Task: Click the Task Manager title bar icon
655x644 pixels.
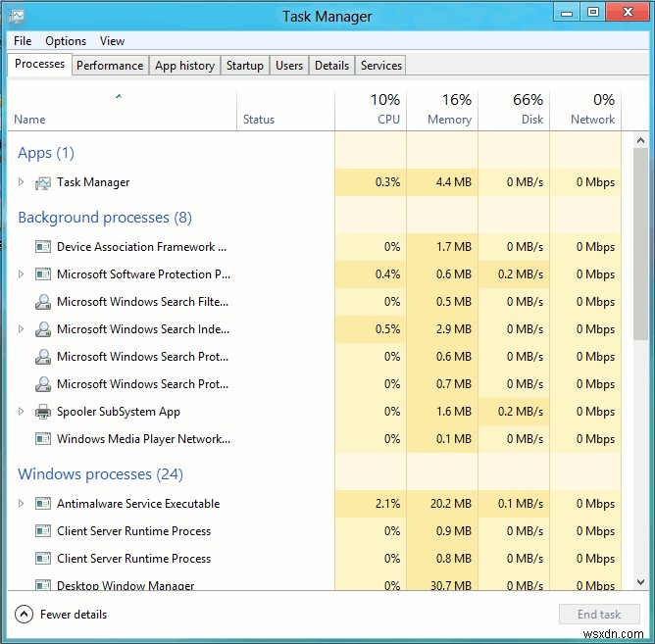Action: point(17,17)
